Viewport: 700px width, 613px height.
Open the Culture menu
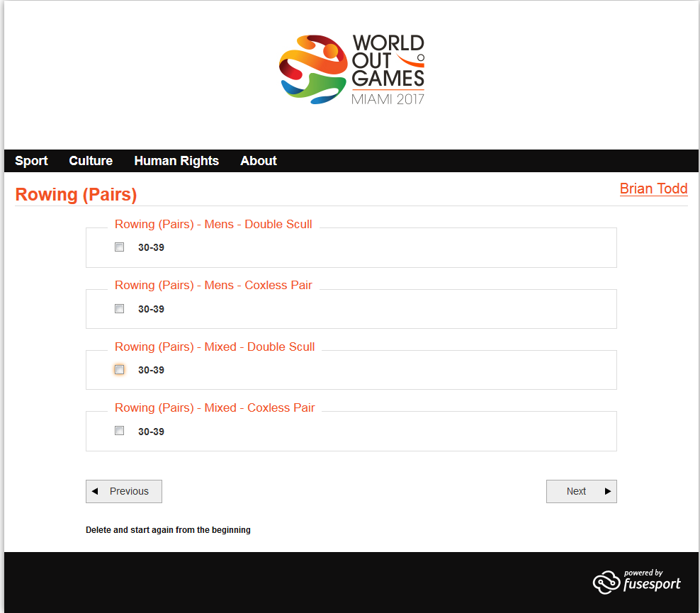point(91,161)
